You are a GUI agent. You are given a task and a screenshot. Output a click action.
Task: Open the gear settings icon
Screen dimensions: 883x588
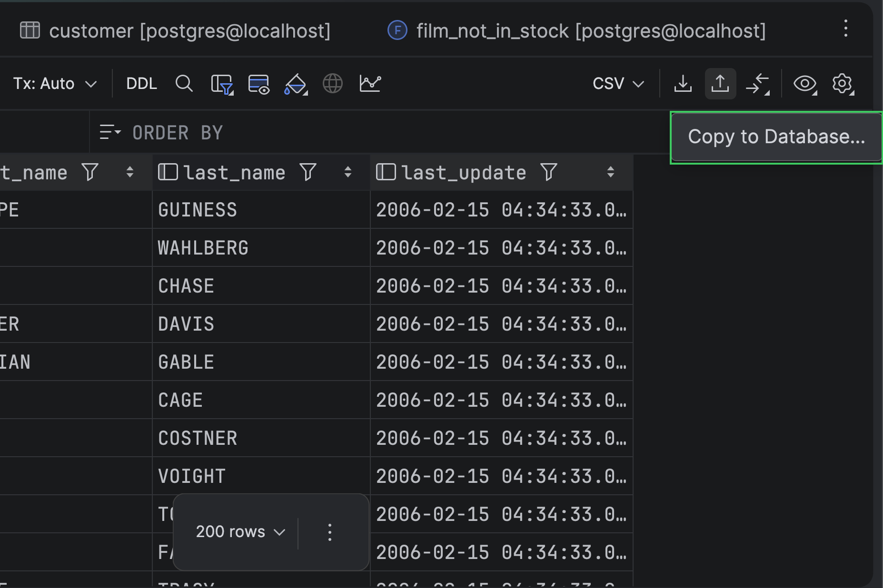[843, 84]
